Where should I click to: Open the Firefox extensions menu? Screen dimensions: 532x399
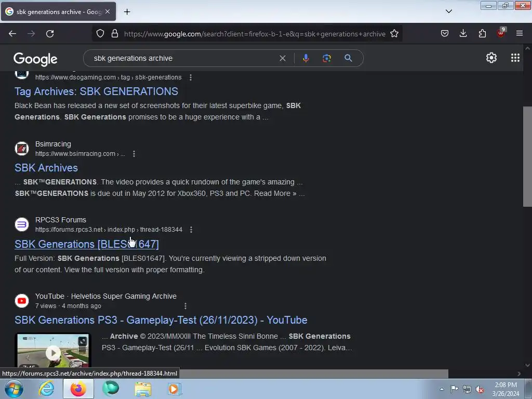coord(482,33)
